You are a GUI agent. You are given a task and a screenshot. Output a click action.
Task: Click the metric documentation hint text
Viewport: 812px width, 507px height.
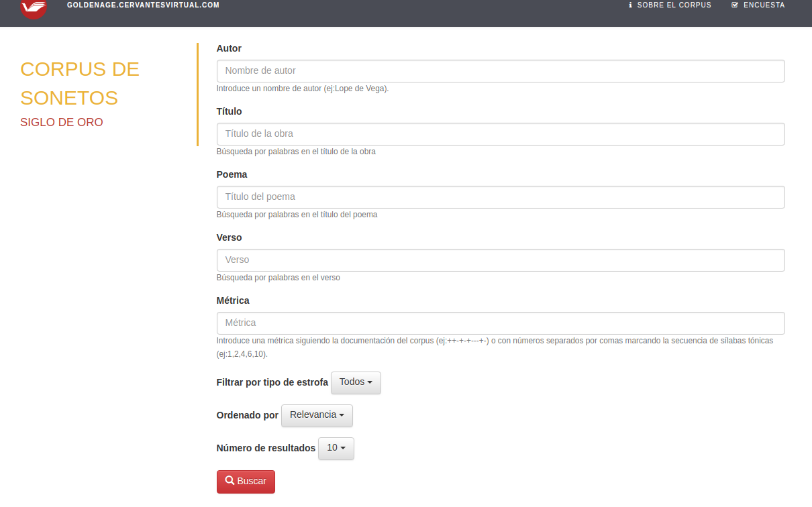click(x=495, y=347)
